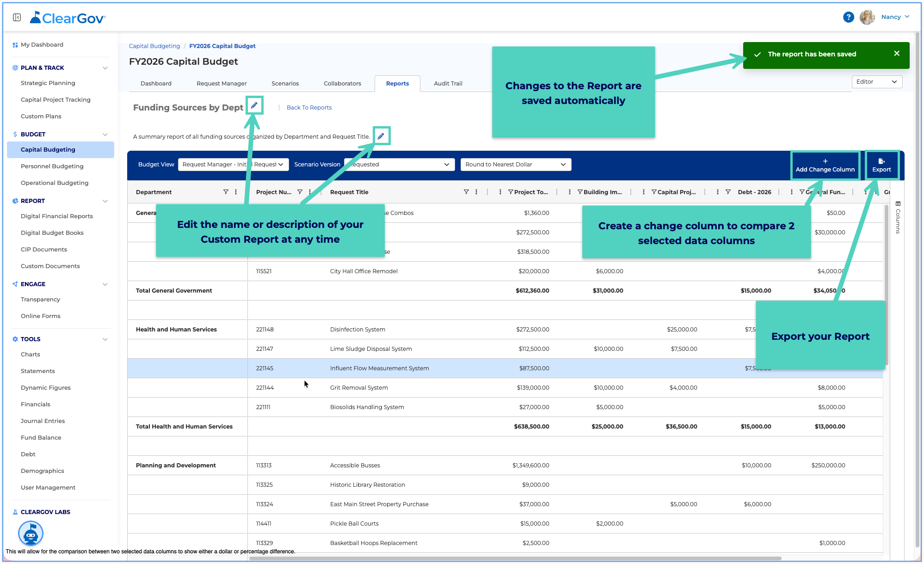The image size is (924, 564).
Task: Open the Department column filter icon
Action: [x=226, y=192]
